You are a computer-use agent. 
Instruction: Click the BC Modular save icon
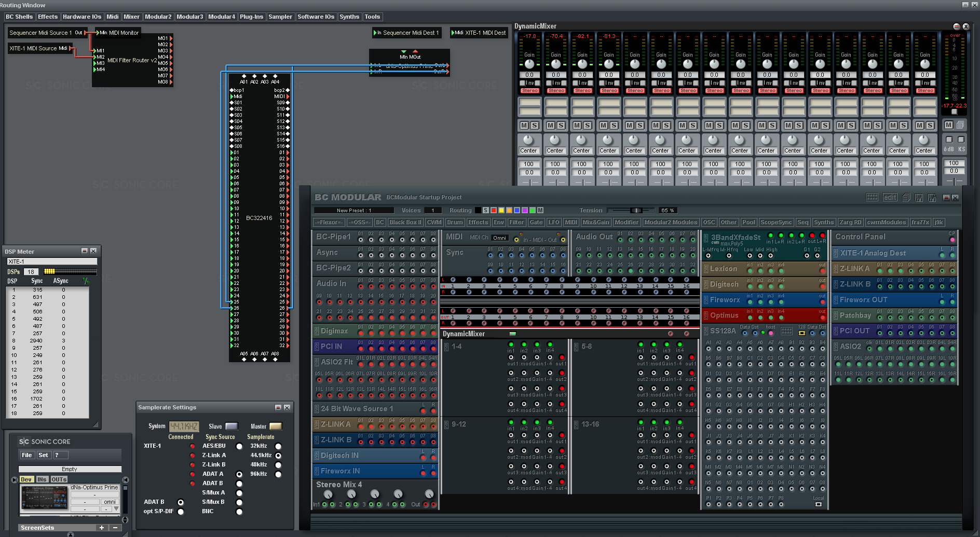[x=919, y=198]
